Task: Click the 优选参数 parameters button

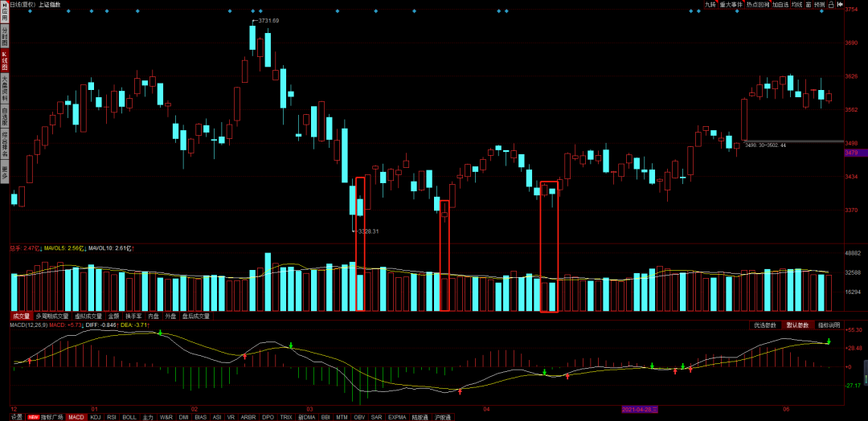Action: 765,325
